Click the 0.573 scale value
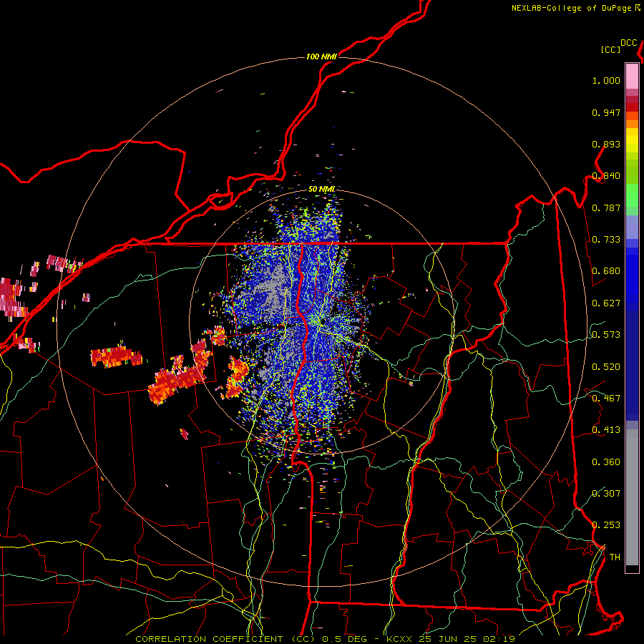 click(606, 335)
